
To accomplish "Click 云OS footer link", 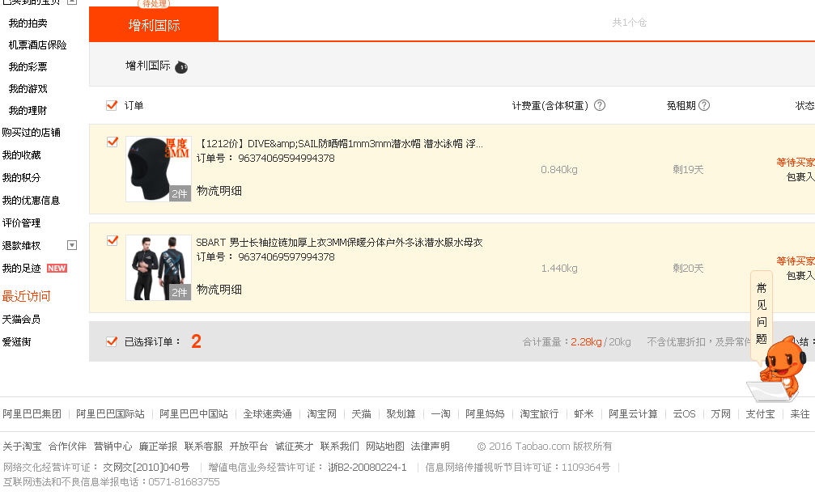I will pos(684,414).
